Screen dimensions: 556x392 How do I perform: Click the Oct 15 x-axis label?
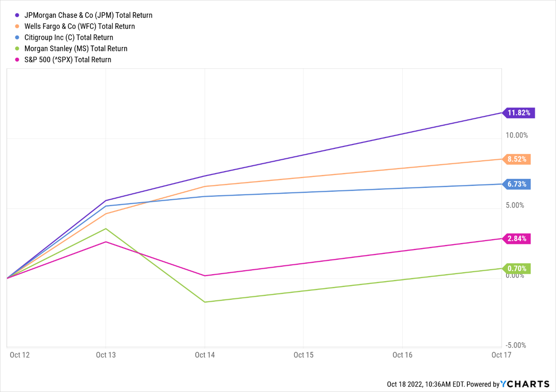pyautogui.click(x=303, y=355)
